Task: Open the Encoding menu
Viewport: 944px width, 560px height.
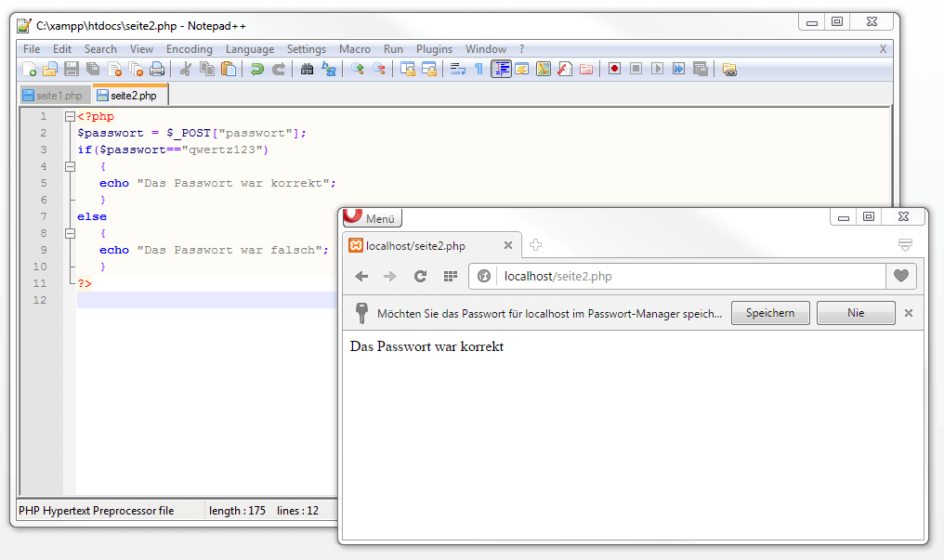Action: pos(189,49)
